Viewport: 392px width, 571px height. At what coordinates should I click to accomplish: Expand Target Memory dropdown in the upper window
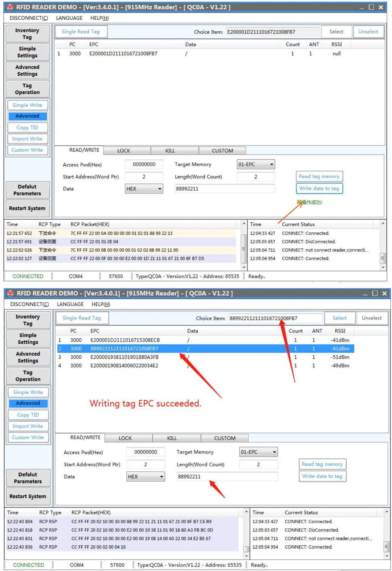tap(256, 164)
